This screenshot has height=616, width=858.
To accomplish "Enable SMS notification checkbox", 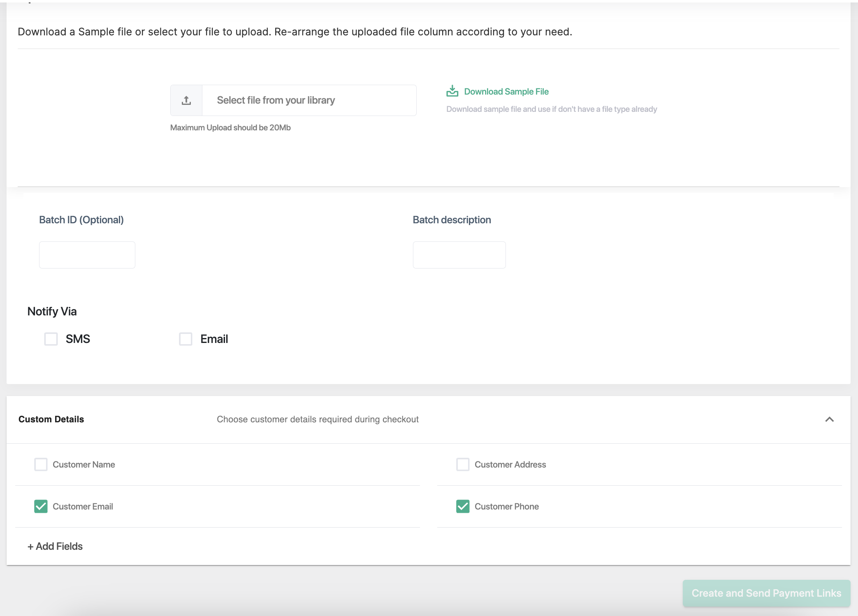I will click(51, 339).
